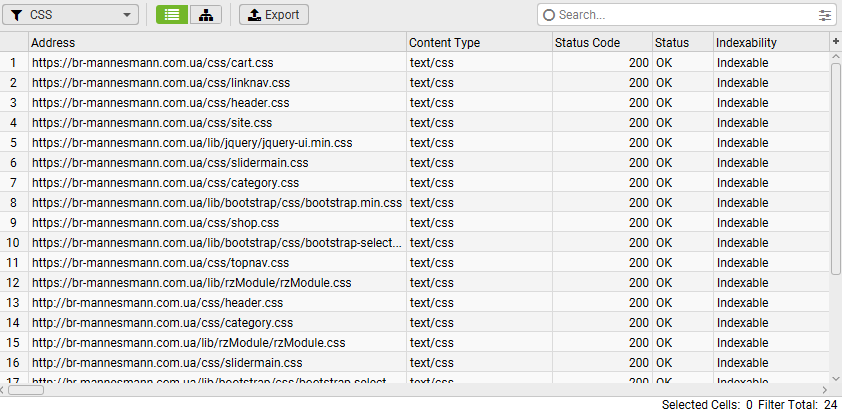This screenshot has width=842, height=412.
Task: Open search options sliders icon
Action: (x=825, y=15)
